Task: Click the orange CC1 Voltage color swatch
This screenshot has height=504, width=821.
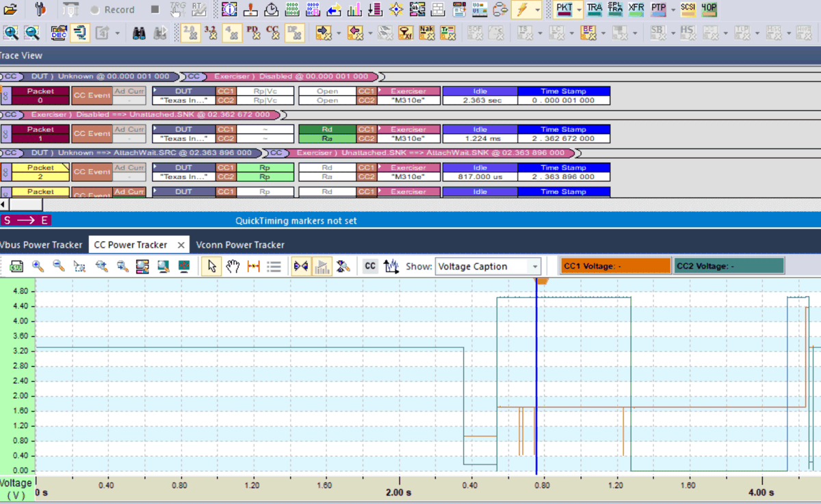Action: click(614, 265)
